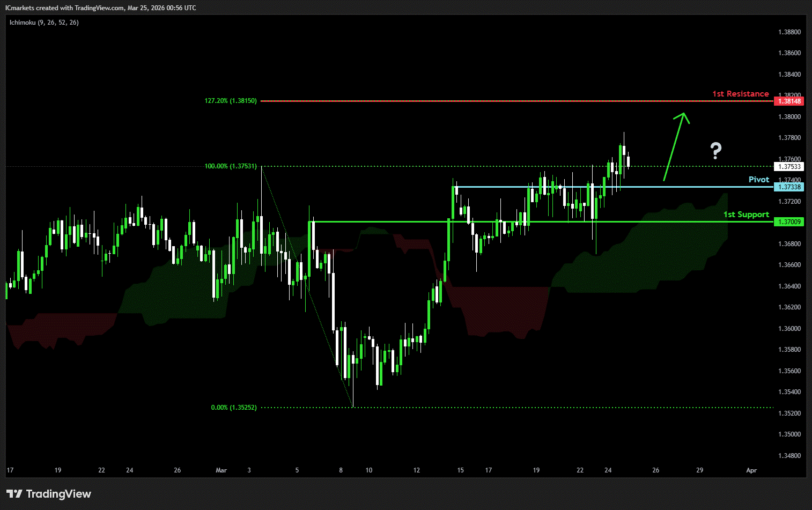The width and height of the screenshot is (812, 510).
Task: Select the Pivot text label
Action: 758,180
